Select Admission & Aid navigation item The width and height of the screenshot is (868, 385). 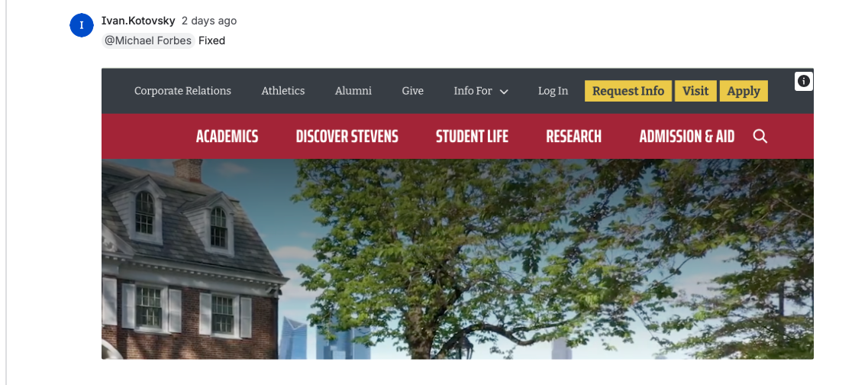(687, 136)
